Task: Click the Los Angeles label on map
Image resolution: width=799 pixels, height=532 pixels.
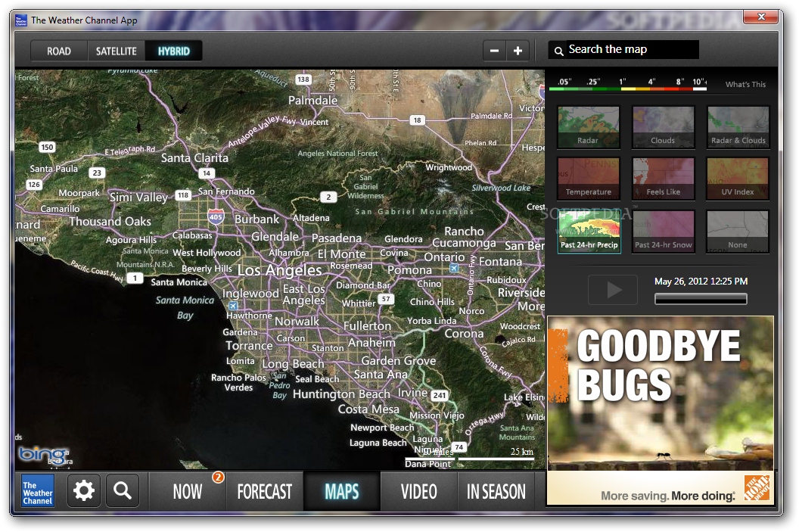Action: [x=280, y=270]
